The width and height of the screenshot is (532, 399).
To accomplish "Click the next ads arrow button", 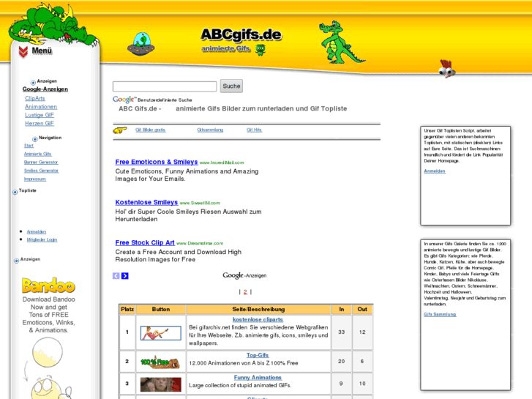I will click(125, 276).
